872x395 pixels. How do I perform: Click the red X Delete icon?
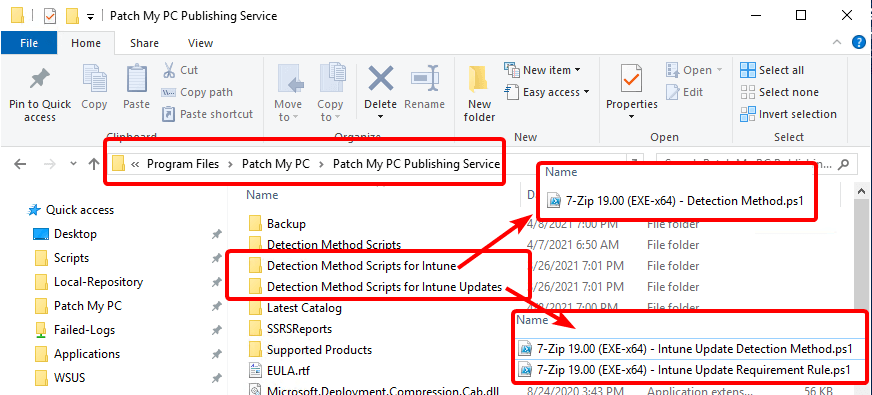coord(381,78)
